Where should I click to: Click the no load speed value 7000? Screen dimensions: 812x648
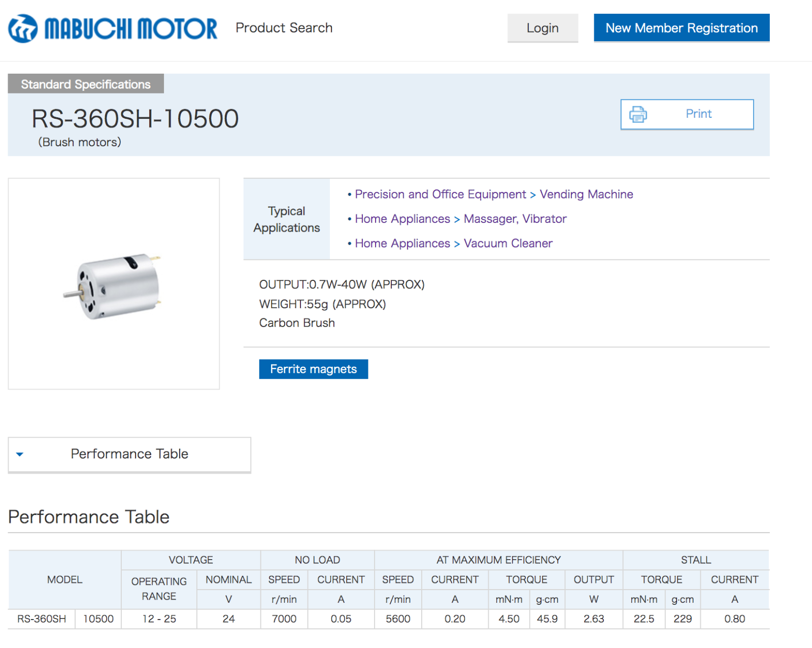[284, 619]
